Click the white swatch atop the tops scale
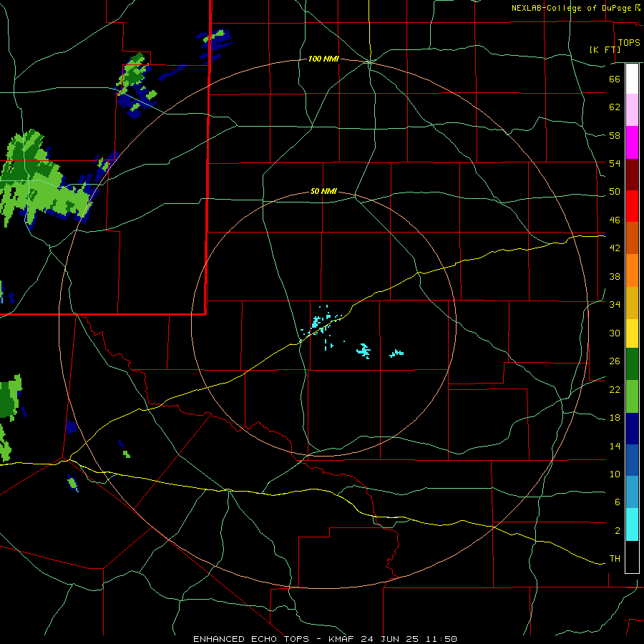The height and width of the screenshot is (644, 644). click(x=632, y=79)
